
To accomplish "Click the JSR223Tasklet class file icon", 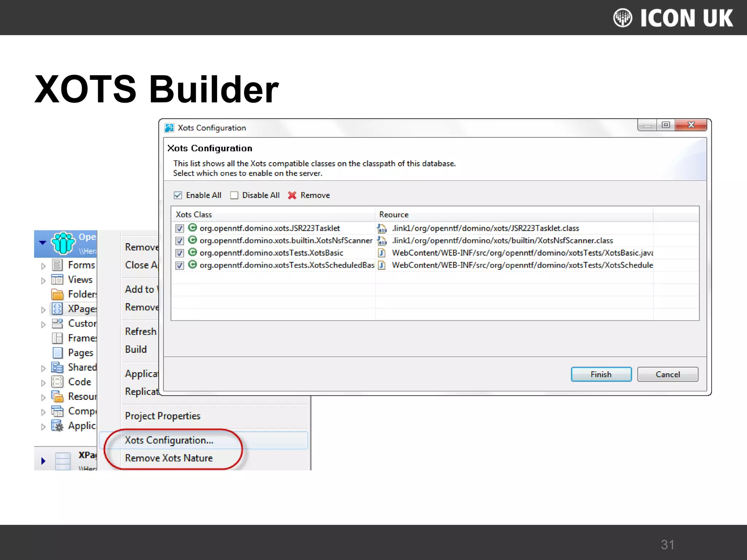I will click(x=382, y=228).
